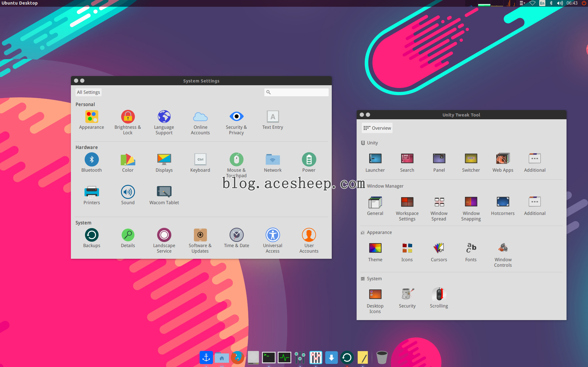Click the All Settings button
This screenshot has width=588, height=367.
tap(88, 92)
